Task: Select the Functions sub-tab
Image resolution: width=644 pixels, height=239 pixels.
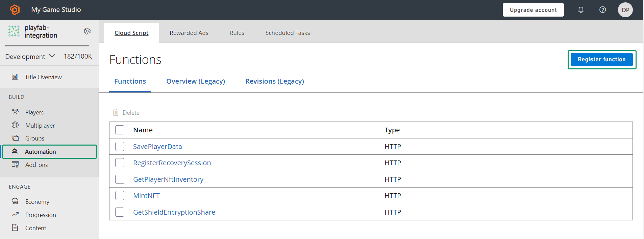Action: click(130, 81)
